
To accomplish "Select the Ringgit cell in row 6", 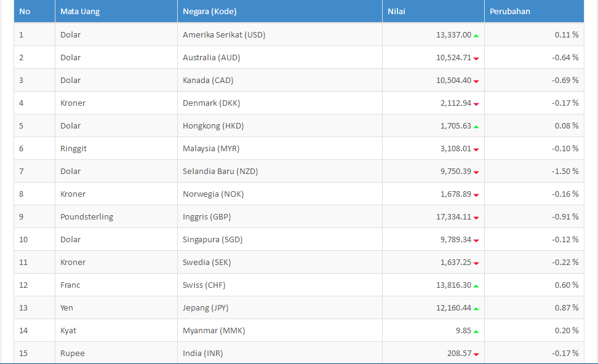I will coord(116,148).
